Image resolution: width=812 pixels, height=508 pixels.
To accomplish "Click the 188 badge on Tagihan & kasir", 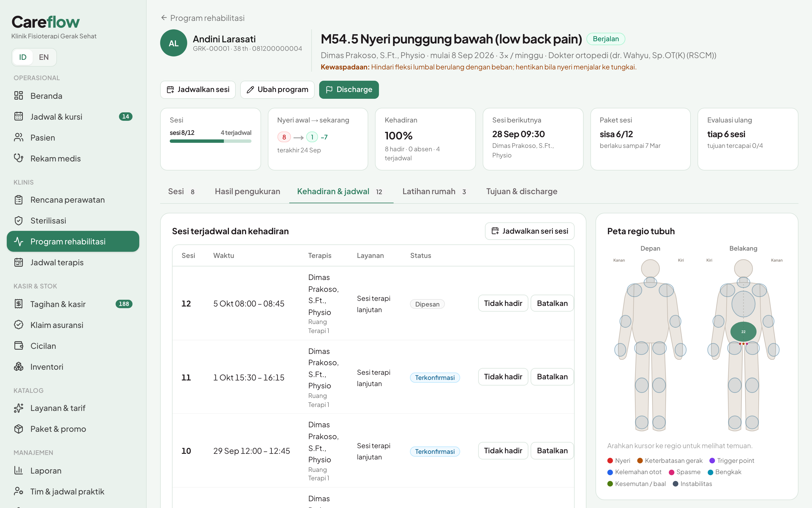I will click(x=124, y=304).
